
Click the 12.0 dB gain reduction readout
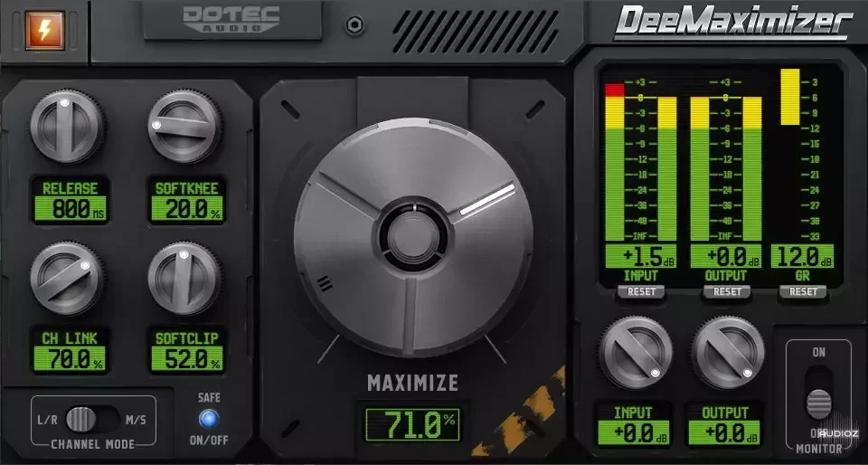click(x=802, y=256)
